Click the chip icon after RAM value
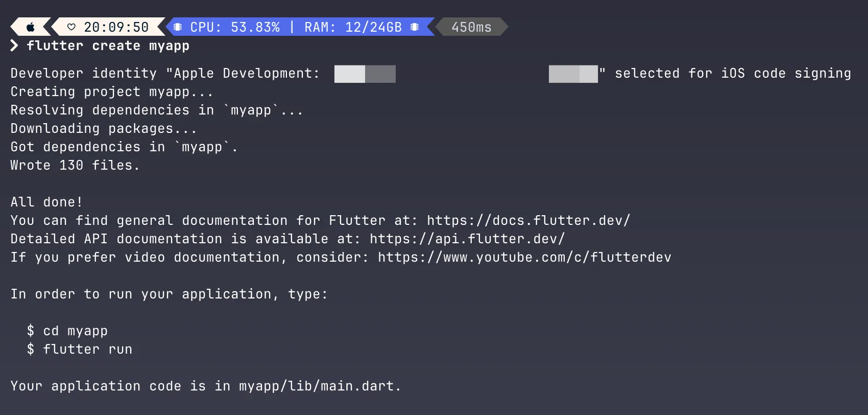This screenshot has height=415, width=868. click(415, 27)
